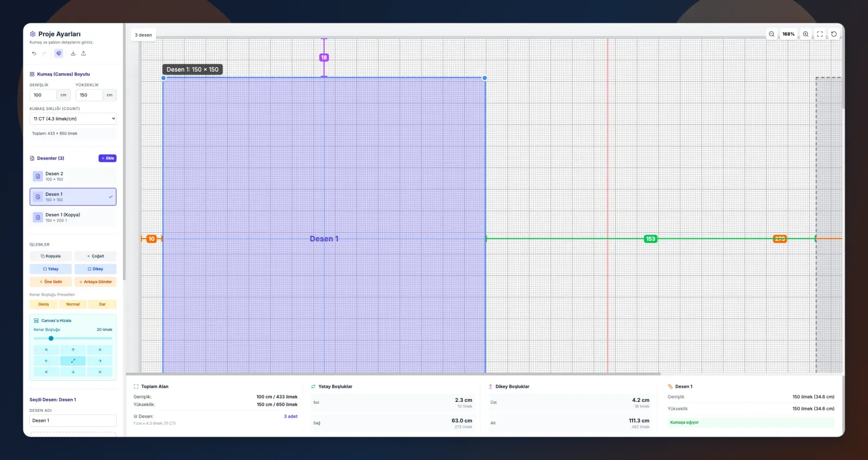Align pattern to bottom-right of canvas
Viewport: 868px width, 460px height.
[x=100, y=372]
